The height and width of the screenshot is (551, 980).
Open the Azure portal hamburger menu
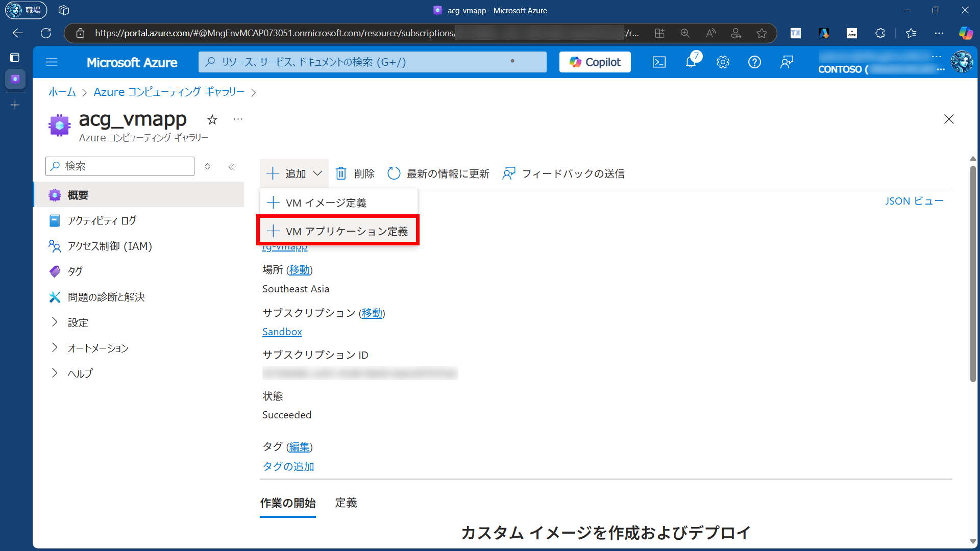(x=52, y=62)
